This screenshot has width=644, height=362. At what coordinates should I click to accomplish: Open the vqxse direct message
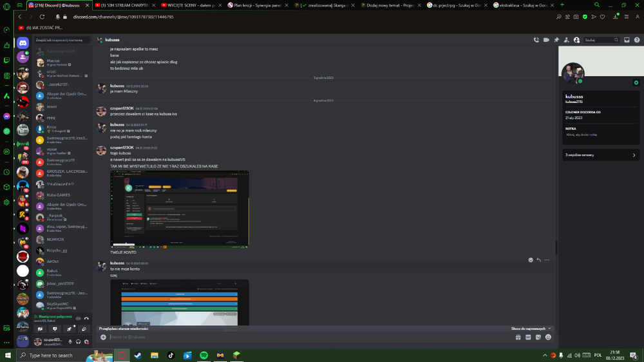[x=62, y=151]
